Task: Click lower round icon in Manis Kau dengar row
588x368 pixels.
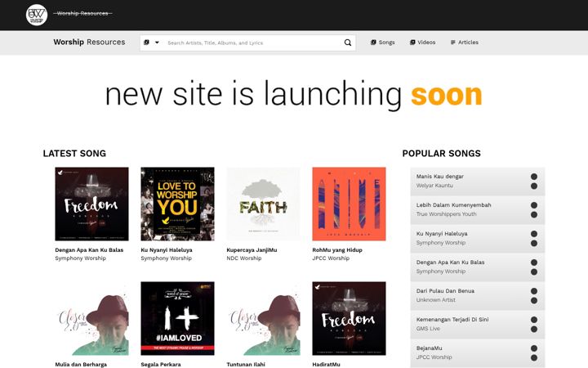Action: (x=534, y=186)
